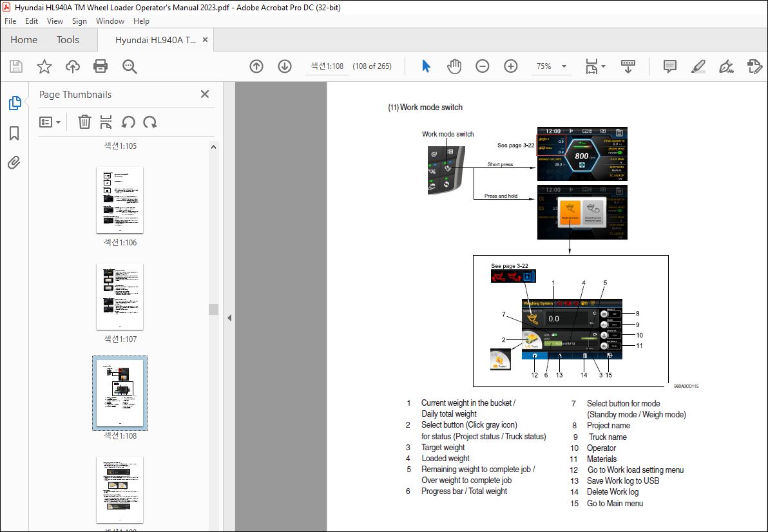Collapse the navigation pane arrow
This screenshot has height=532, width=768.
coord(229,318)
